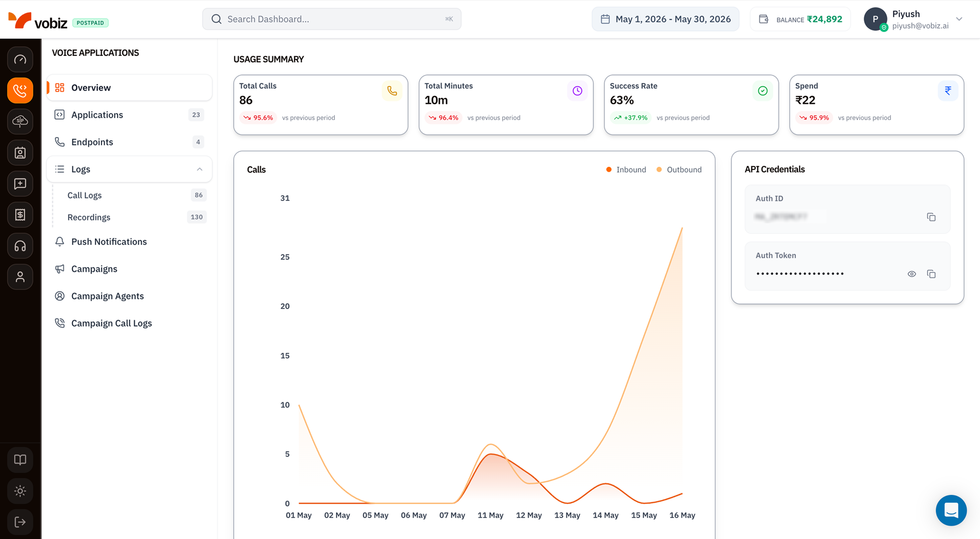Screen dimensions: 980x539
Task: Toggle the light theme sun icon
Action: coord(20,491)
